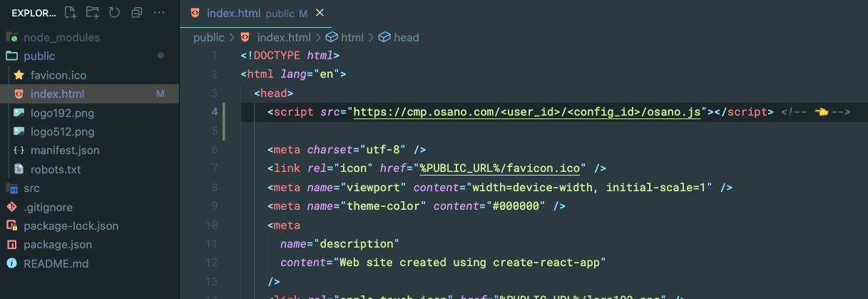The image size is (868, 299).
Task: Click the 'Web site created using create-react-app' string
Action: [x=469, y=263]
